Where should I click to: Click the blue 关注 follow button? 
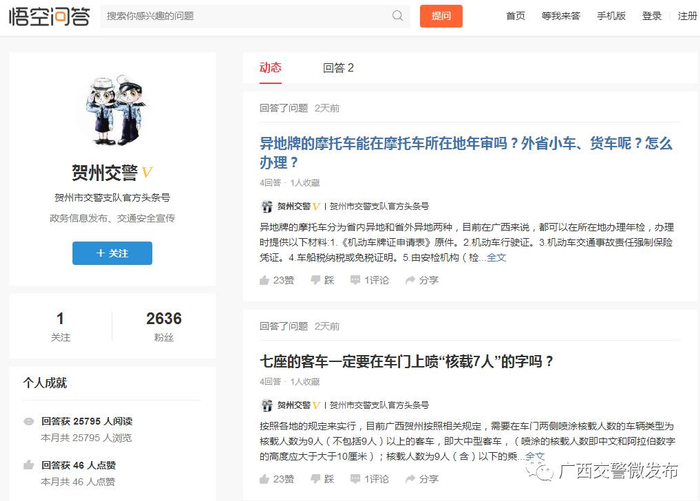[x=112, y=253]
